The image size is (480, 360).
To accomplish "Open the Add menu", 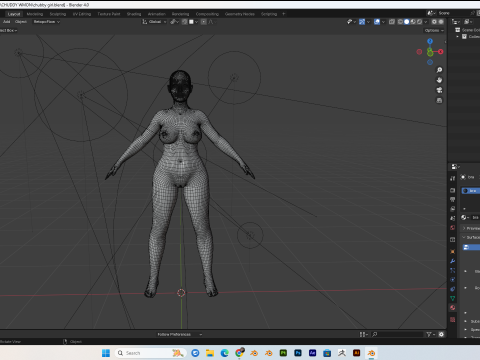I will pyautogui.click(x=7, y=22).
